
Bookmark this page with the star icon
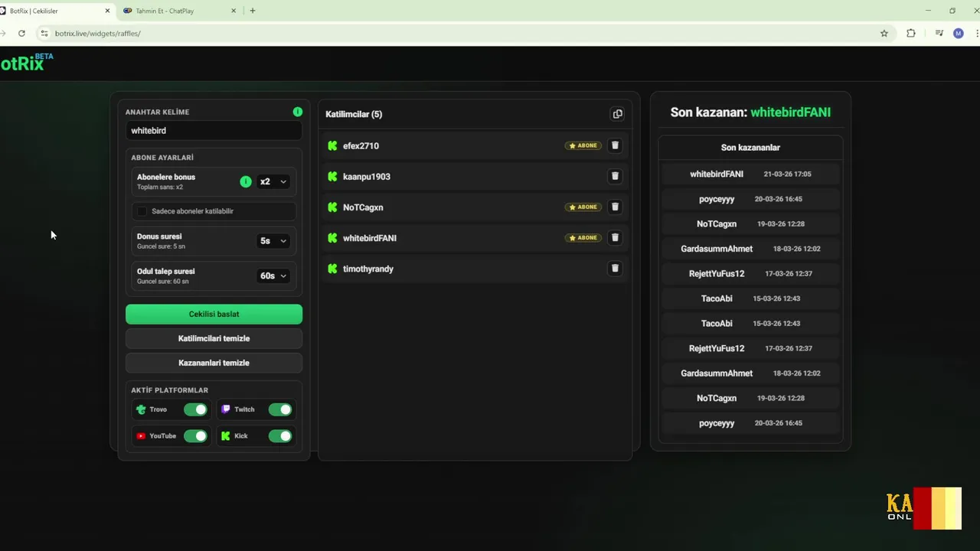(884, 33)
